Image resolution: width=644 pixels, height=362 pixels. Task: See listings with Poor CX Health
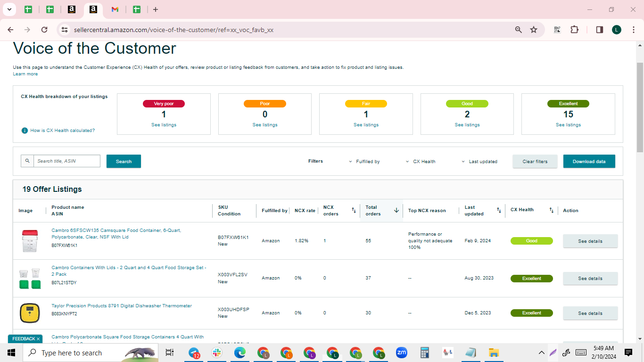(x=265, y=125)
